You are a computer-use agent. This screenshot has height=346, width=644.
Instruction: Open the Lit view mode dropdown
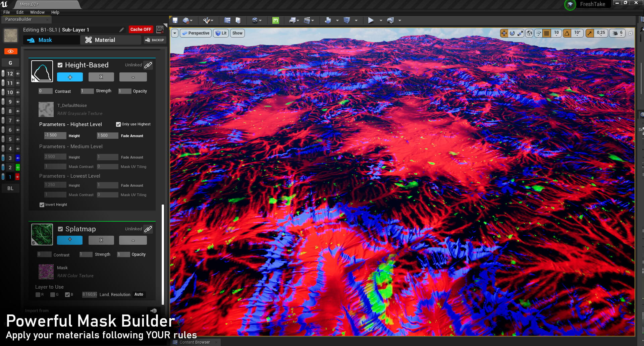pos(221,33)
